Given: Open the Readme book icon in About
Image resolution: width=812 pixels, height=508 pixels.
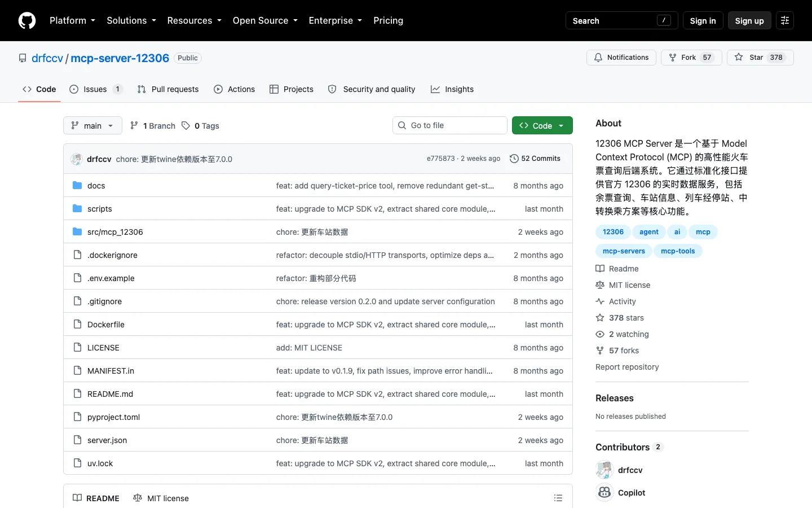Looking at the screenshot, I should (600, 269).
